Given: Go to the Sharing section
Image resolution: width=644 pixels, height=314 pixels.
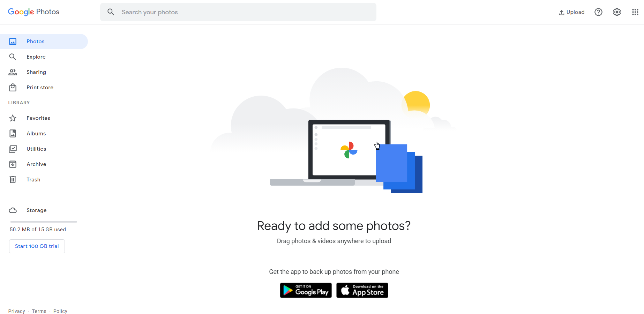Looking at the screenshot, I should [44, 72].
